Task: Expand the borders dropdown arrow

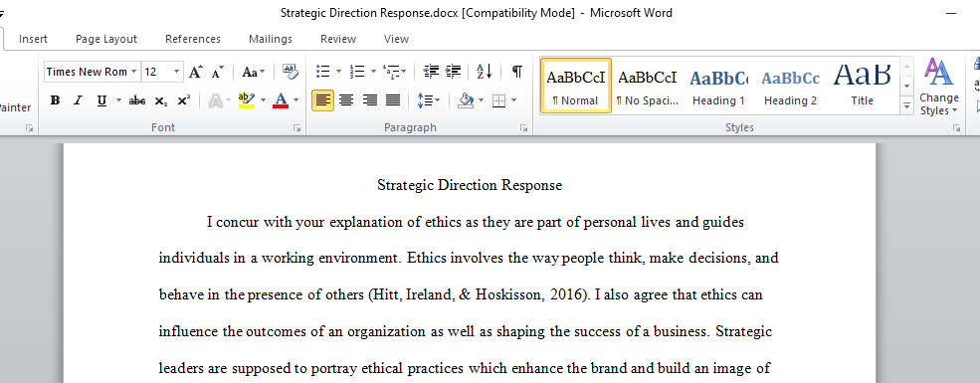Action: (514, 100)
